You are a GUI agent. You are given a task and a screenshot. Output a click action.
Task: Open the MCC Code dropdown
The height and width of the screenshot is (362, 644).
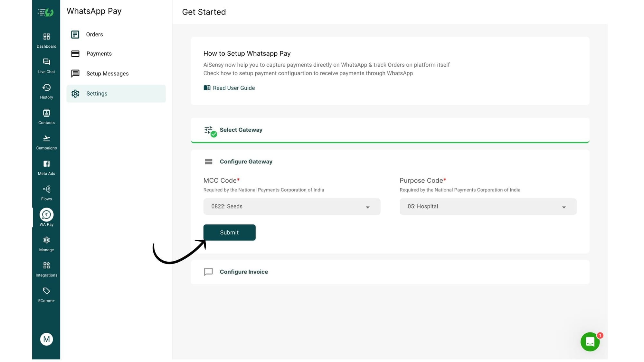coord(291,207)
